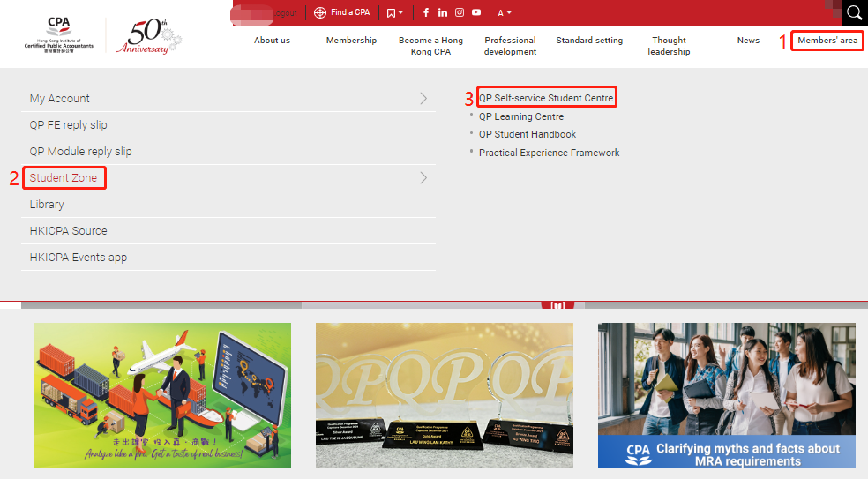The height and width of the screenshot is (479, 868).
Task: Click the Find a CPA globe icon
Action: click(x=320, y=12)
